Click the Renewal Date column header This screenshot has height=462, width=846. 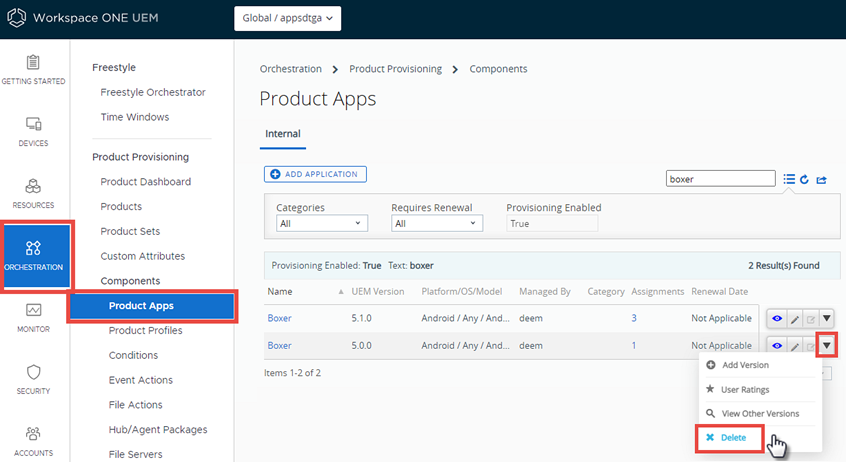coord(720,291)
